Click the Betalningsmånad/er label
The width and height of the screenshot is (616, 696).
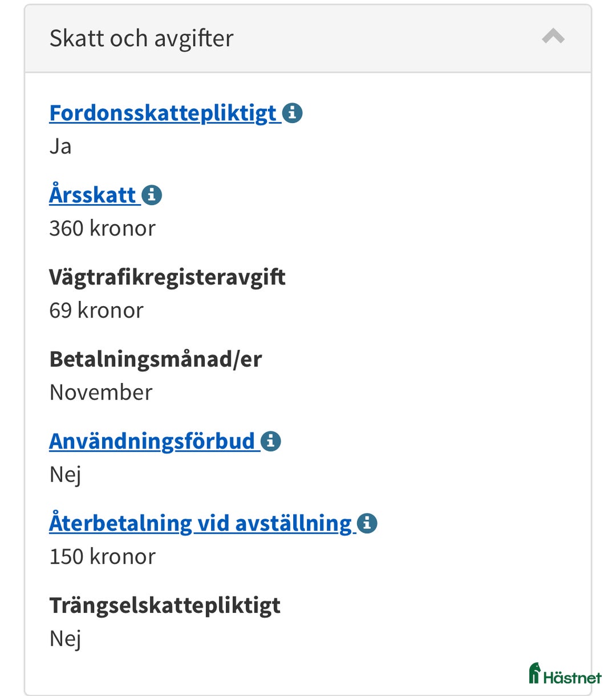[x=156, y=359]
